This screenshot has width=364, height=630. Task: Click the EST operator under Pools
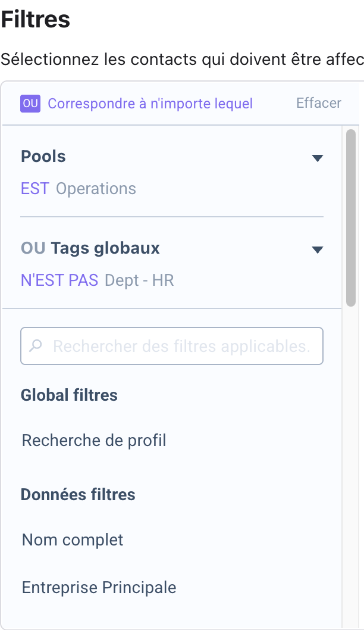35,188
